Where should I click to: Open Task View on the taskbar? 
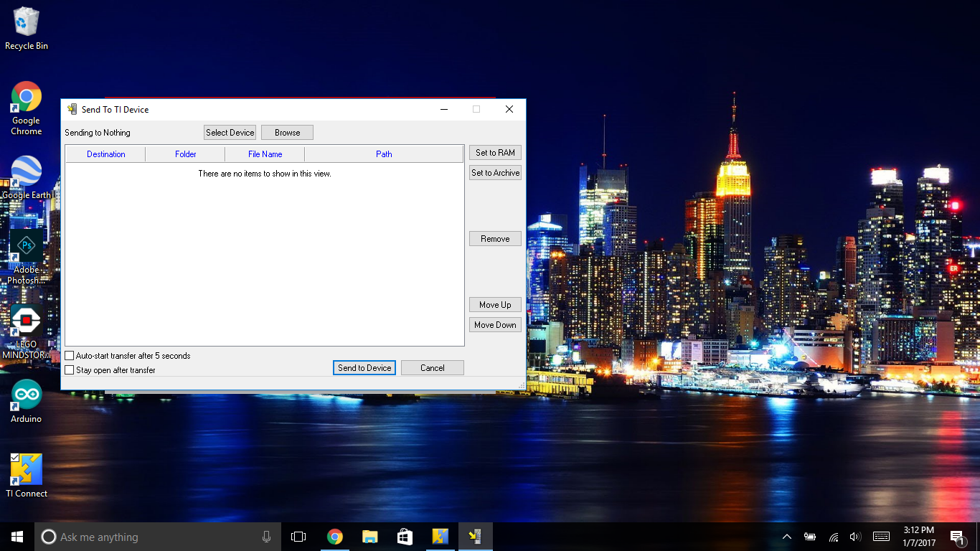coord(298,537)
